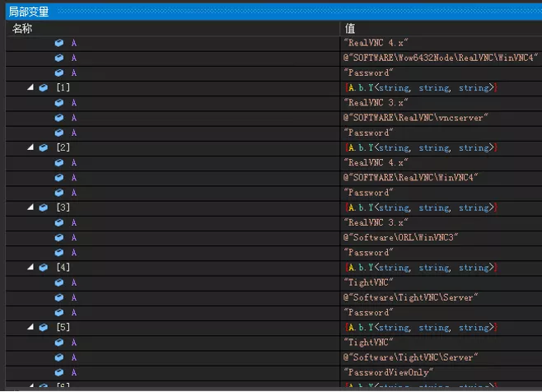Click field icon of the vncserver row

pyautogui.click(x=59, y=118)
